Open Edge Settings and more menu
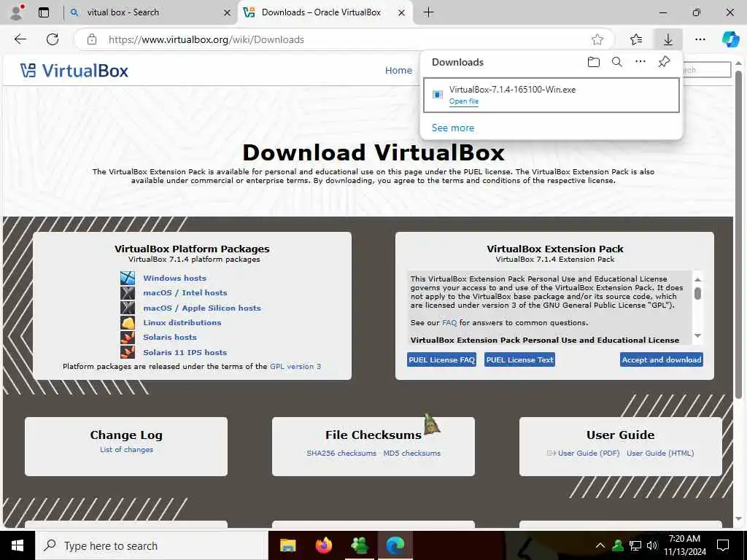Image resolution: width=747 pixels, height=560 pixels. click(x=700, y=39)
